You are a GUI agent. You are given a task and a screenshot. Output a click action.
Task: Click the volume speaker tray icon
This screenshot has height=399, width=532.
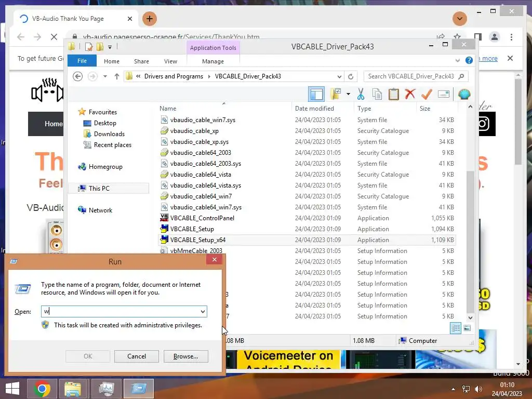click(478, 389)
